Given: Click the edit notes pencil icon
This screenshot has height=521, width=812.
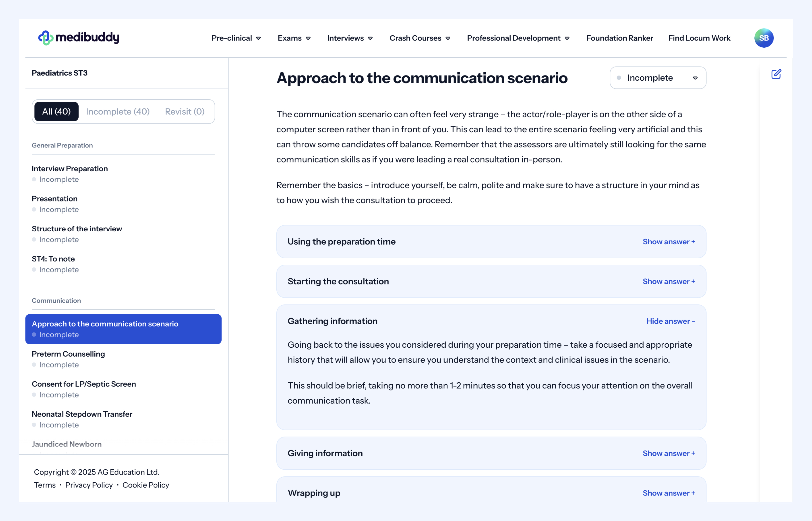Looking at the screenshot, I should click(x=776, y=74).
